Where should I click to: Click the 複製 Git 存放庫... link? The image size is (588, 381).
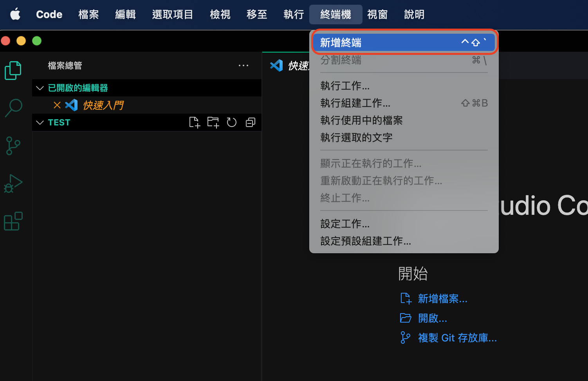click(x=457, y=337)
